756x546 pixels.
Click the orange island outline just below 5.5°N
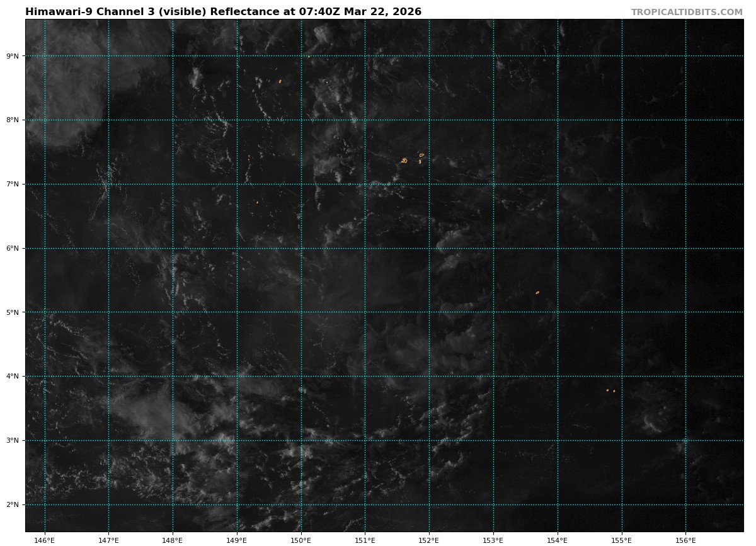(537, 292)
